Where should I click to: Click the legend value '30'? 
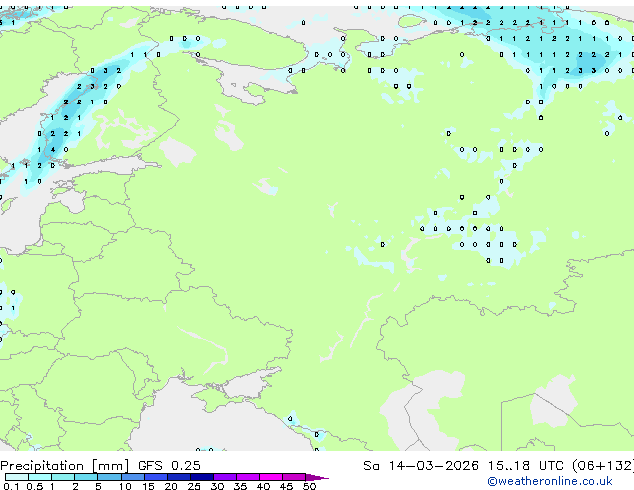pos(217,486)
